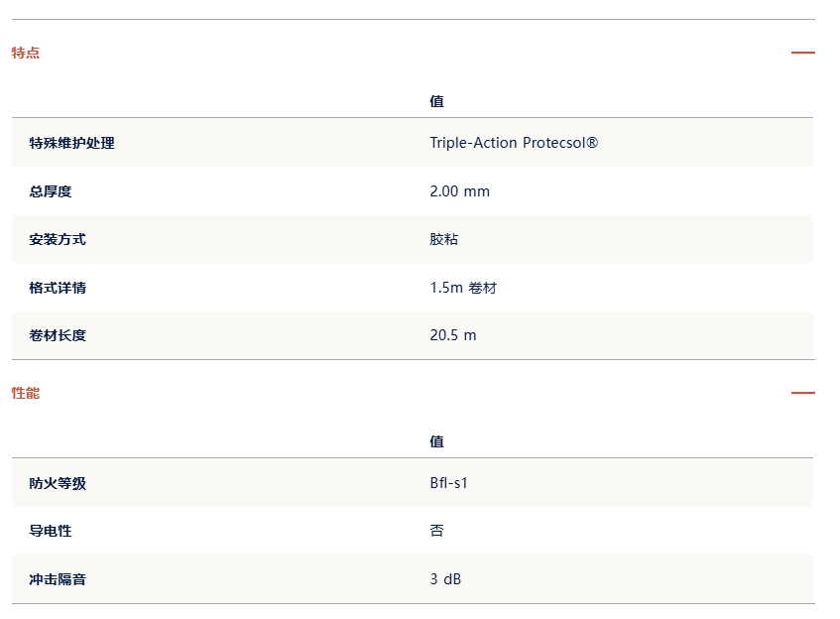840x619 pixels.
Task: Click the 性能 section heading
Action: (x=26, y=393)
